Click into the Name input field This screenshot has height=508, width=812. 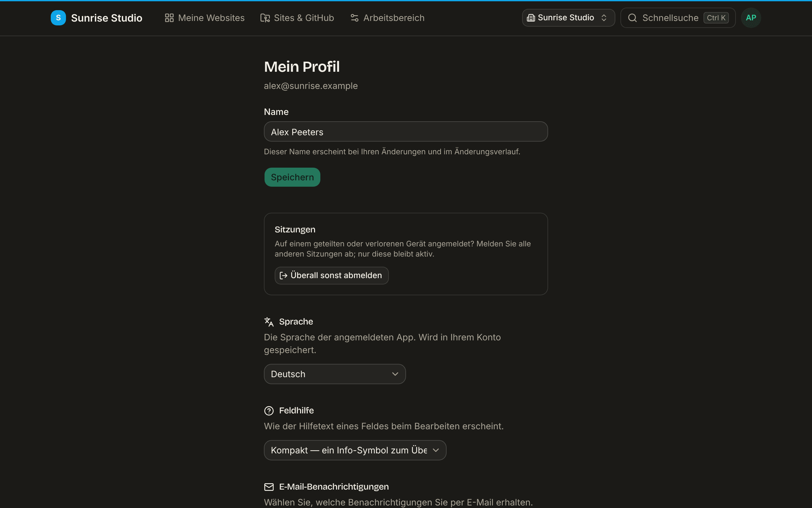coord(406,132)
